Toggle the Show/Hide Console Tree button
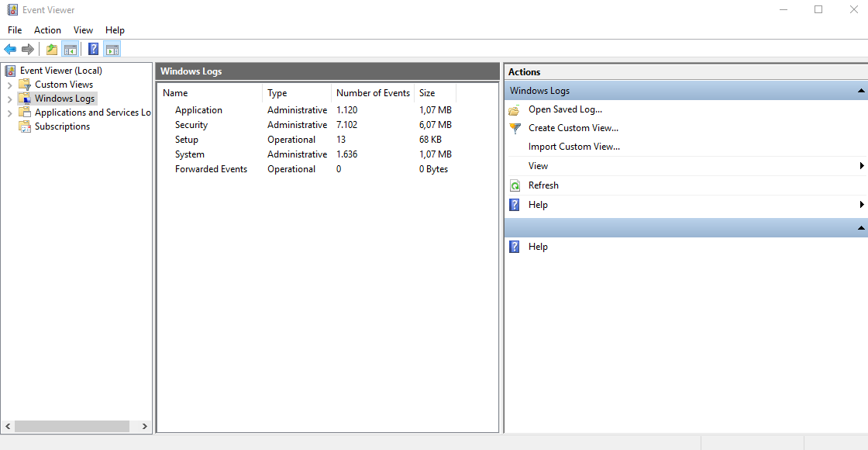 pos(71,50)
